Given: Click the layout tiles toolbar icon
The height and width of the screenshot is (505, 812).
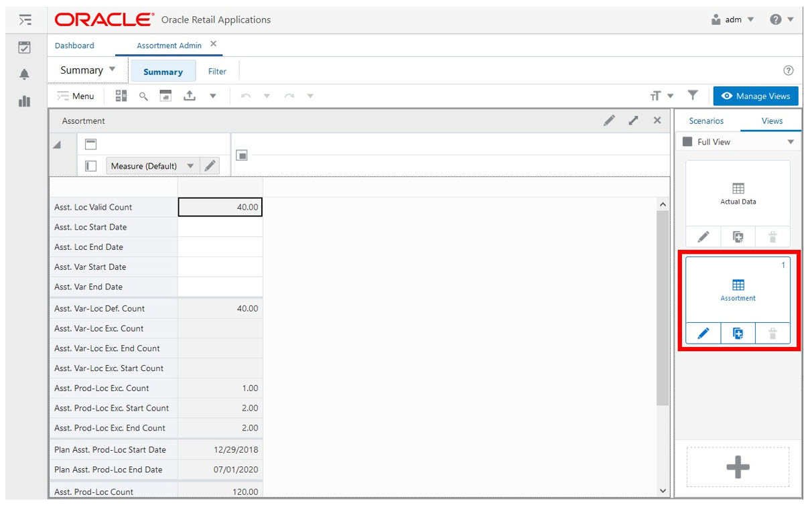Looking at the screenshot, I should 121,96.
